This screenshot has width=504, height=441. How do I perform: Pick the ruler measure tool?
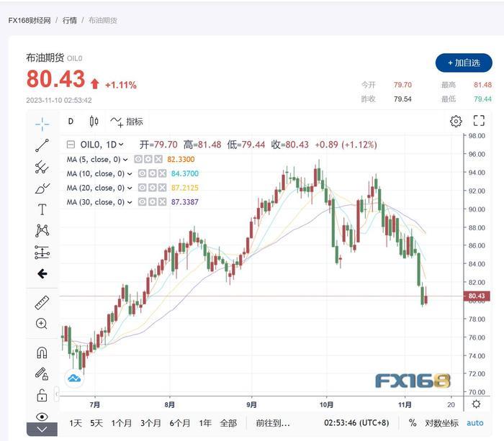(x=42, y=303)
